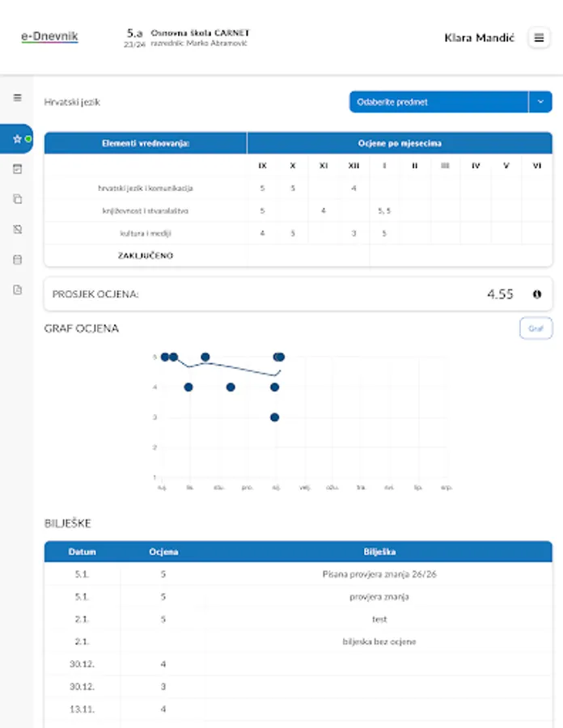Open the document file sidebar icon
The height and width of the screenshot is (728, 563).
pyautogui.click(x=18, y=290)
